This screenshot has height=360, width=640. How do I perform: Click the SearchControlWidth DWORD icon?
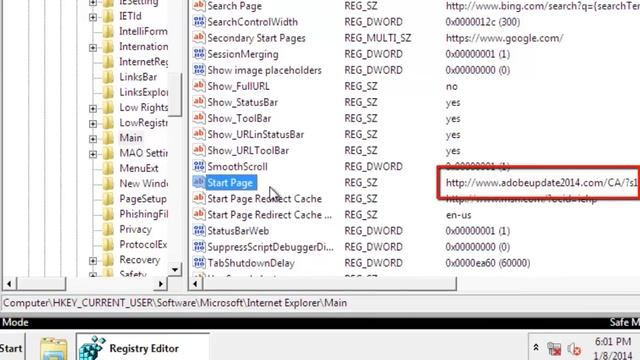(x=199, y=22)
